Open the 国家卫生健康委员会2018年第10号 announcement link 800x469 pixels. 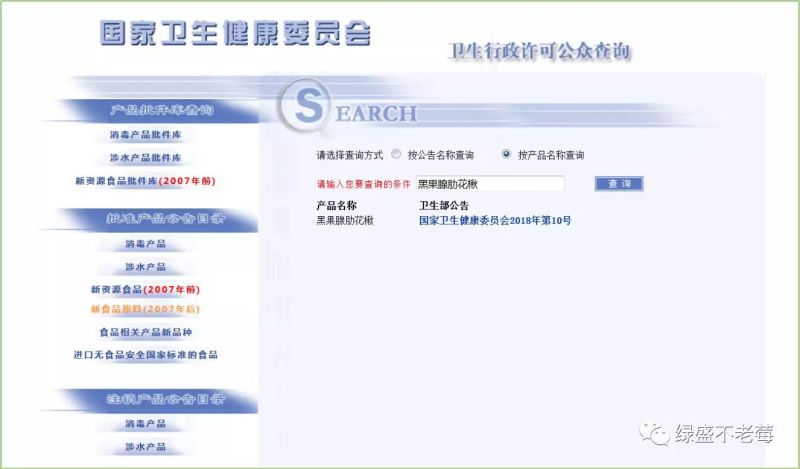point(495,220)
